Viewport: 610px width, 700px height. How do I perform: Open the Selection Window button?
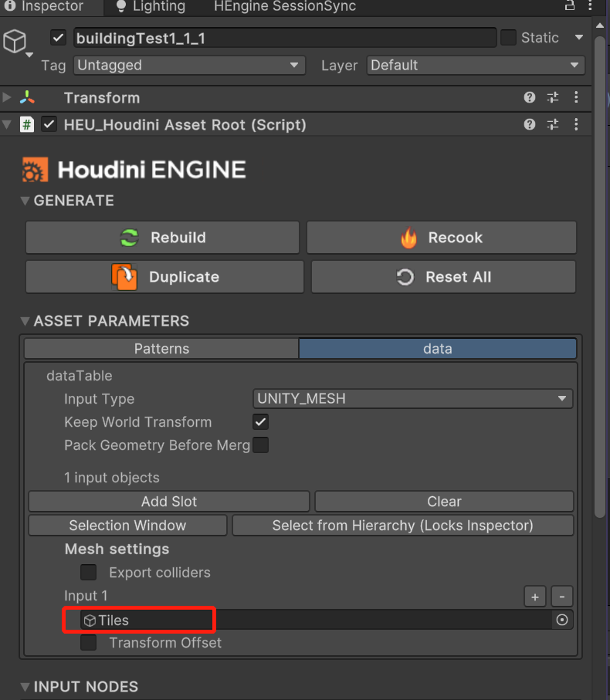click(127, 526)
